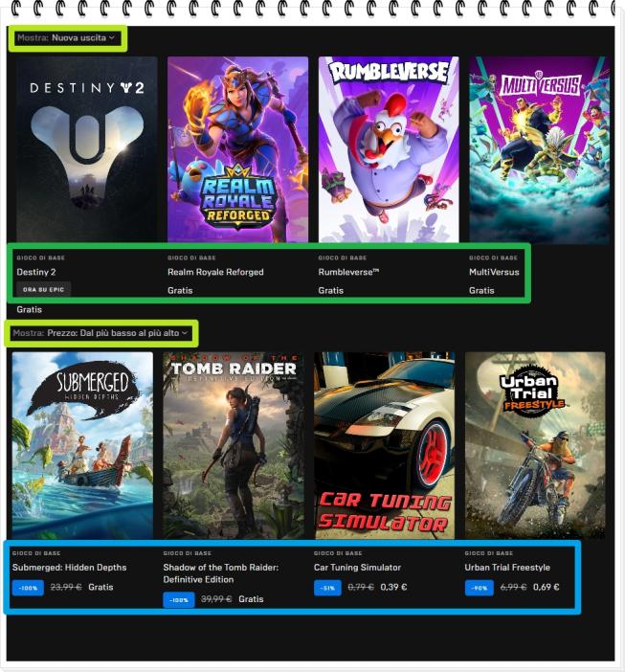The width and height of the screenshot is (625, 672).
Task: Click the Destiny 2 title link
Action: pyautogui.click(x=36, y=272)
